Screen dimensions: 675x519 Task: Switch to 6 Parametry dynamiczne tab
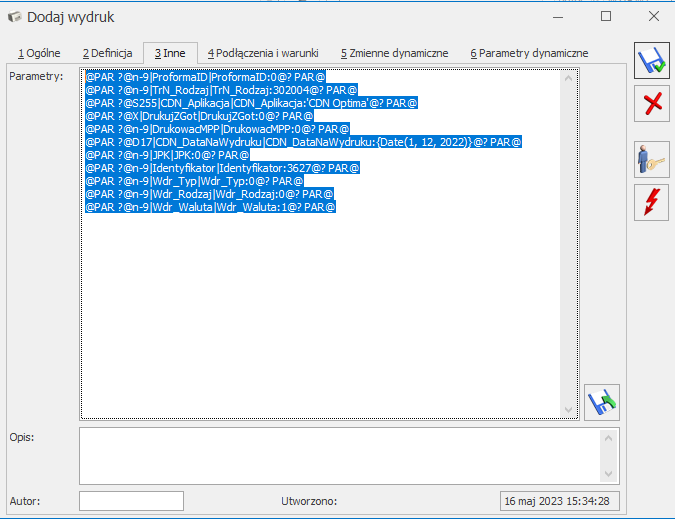click(529, 53)
